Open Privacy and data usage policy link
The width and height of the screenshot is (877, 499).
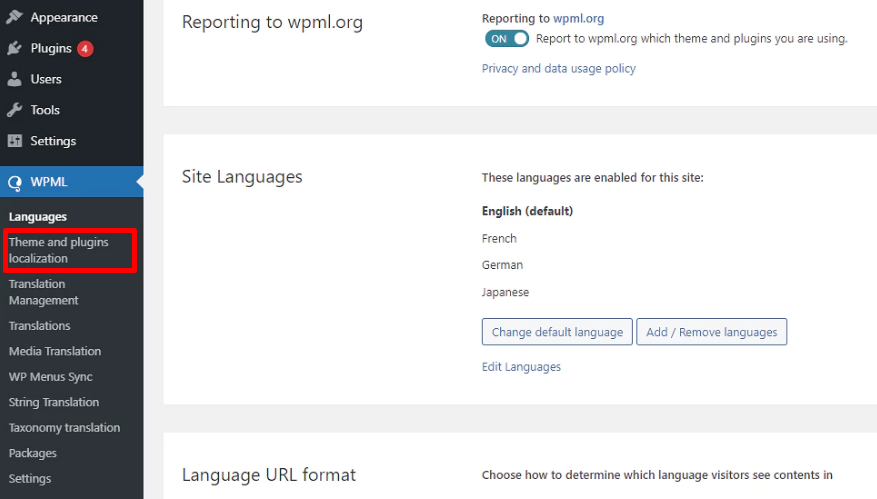[559, 68]
